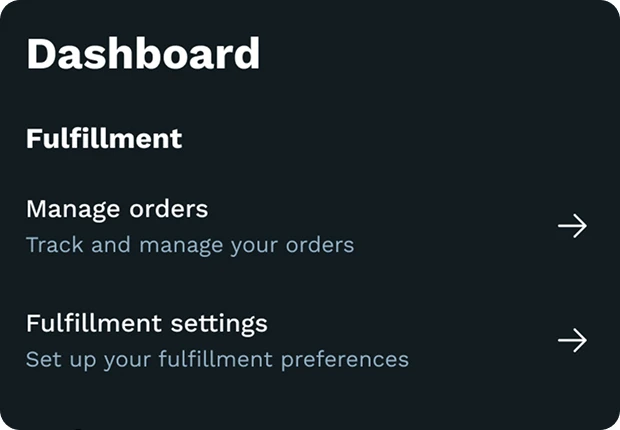
Task: Open Manage orders
Action: tap(117, 209)
